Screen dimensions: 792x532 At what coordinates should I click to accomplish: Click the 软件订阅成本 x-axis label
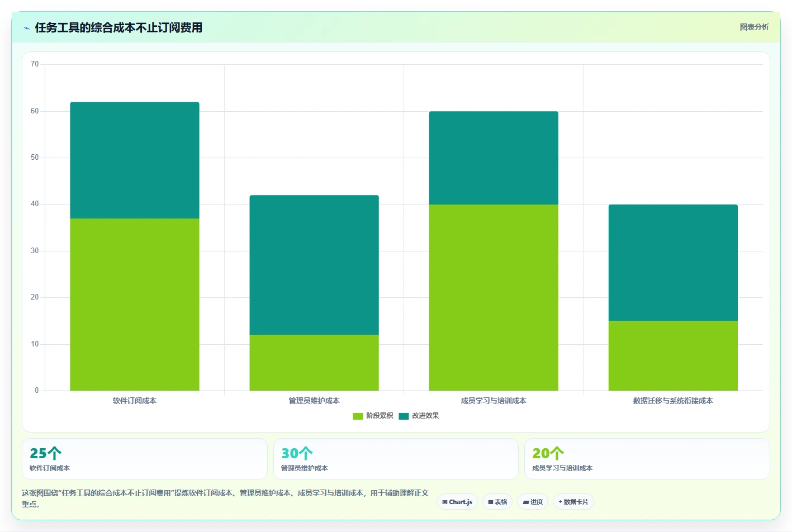(135, 401)
